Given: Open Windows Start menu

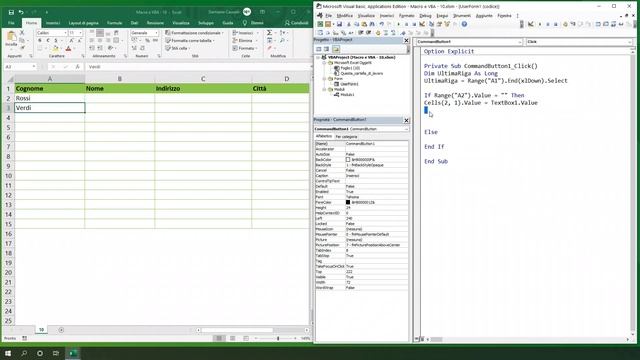Looking at the screenshot, I should tap(8, 353).
